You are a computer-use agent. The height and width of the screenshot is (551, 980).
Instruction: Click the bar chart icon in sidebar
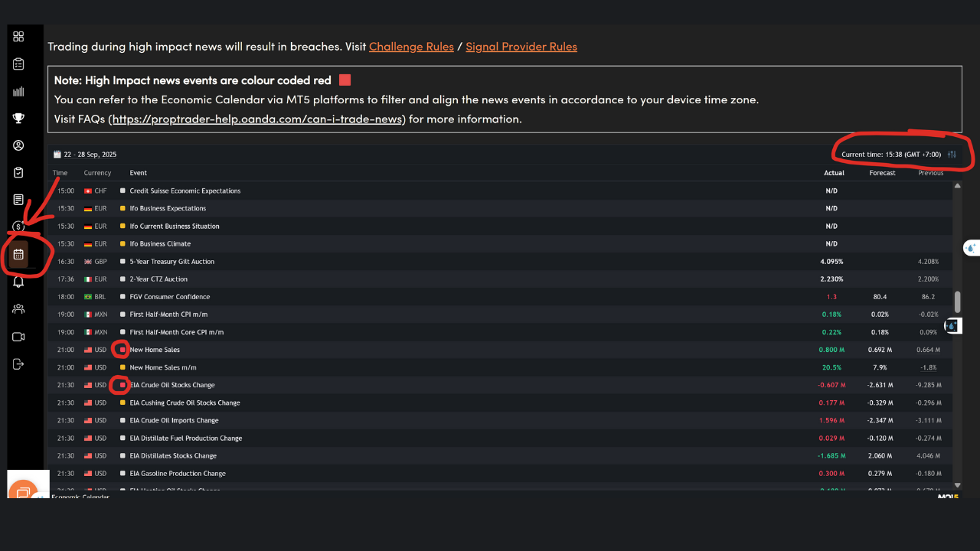click(18, 91)
